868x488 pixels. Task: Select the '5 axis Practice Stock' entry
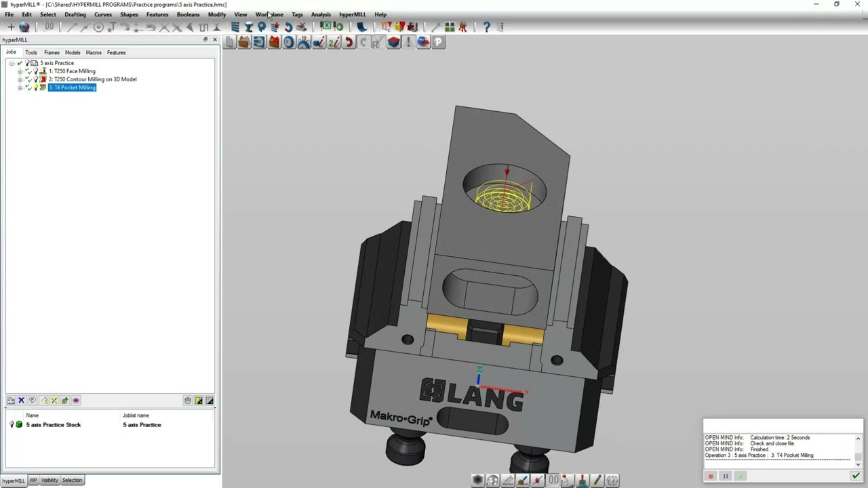(x=53, y=425)
